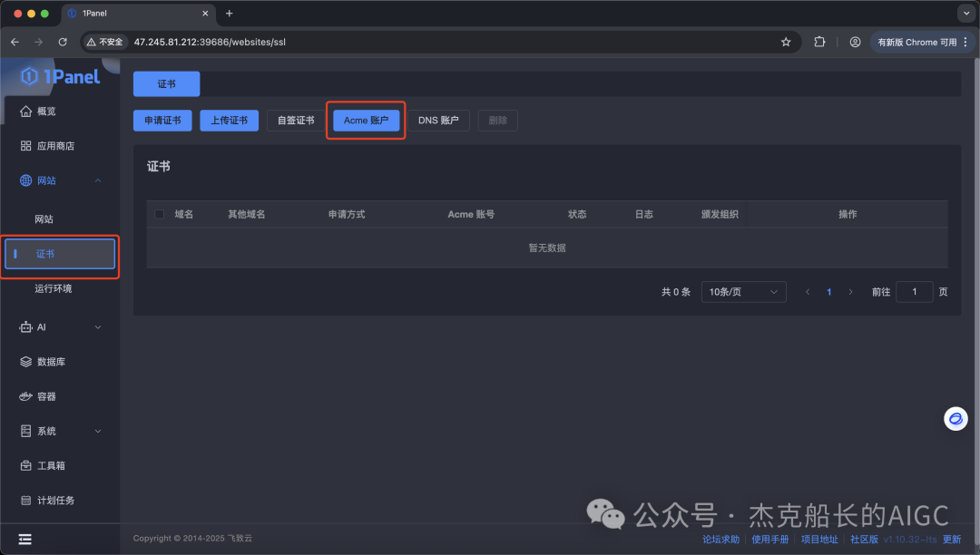
Task: Go to previous page arrow
Action: point(808,291)
